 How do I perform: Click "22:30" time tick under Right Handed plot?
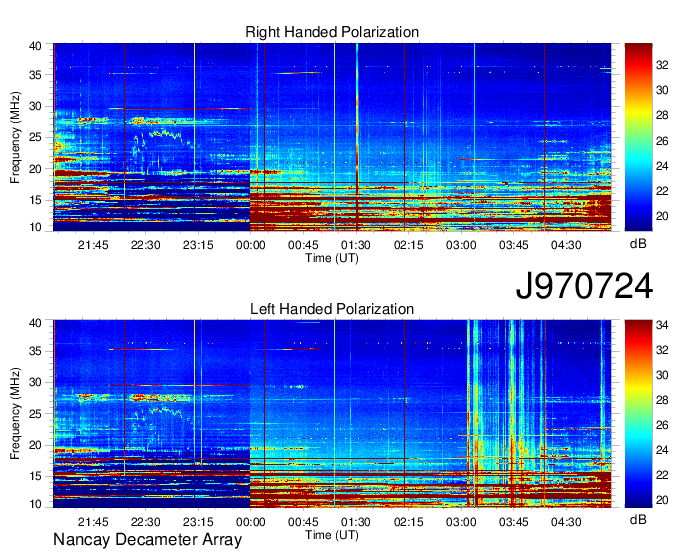(x=146, y=245)
